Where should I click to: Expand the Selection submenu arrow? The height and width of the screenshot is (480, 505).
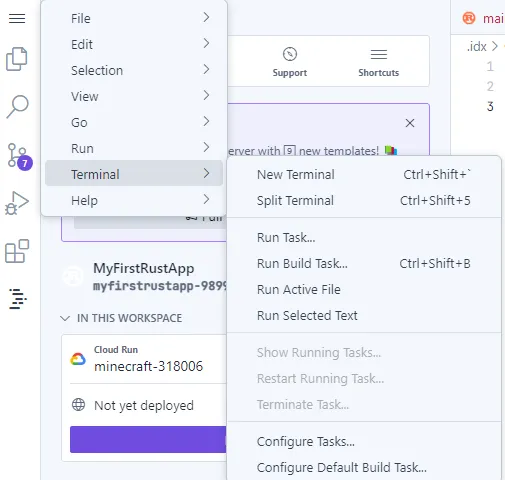pyautogui.click(x=206, y=69)
